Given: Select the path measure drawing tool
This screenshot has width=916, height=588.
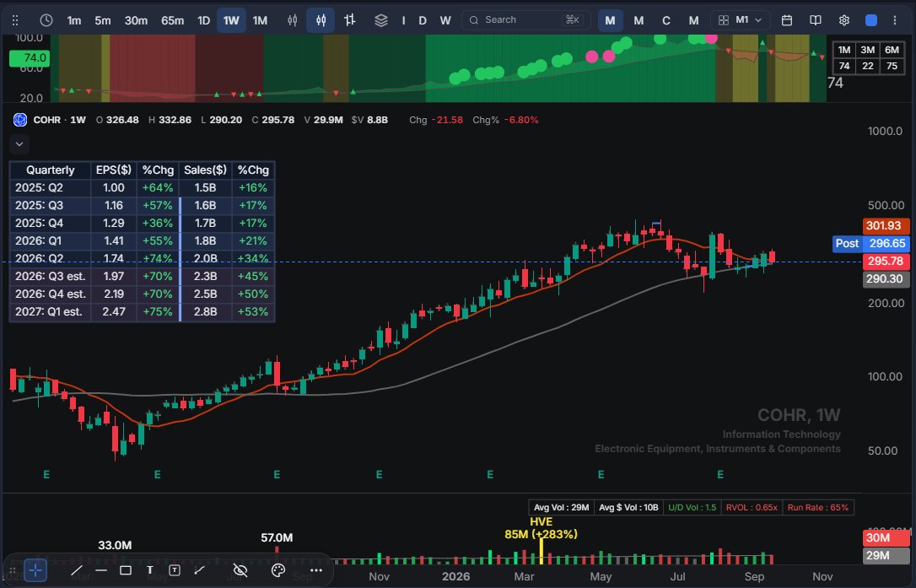Looking at the screenshot, I should click(199, 570).
